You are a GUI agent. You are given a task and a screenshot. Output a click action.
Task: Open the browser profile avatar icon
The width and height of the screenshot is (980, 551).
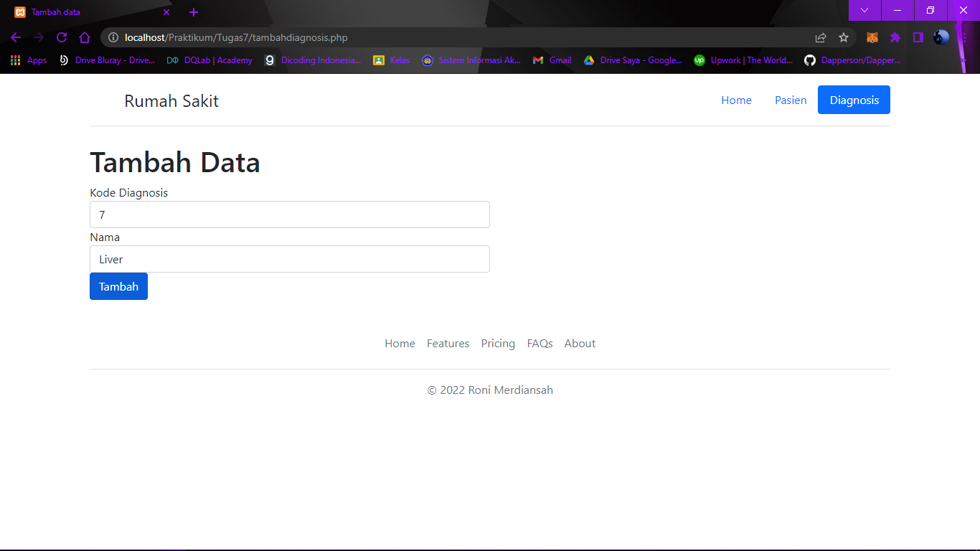click(940, 37)
